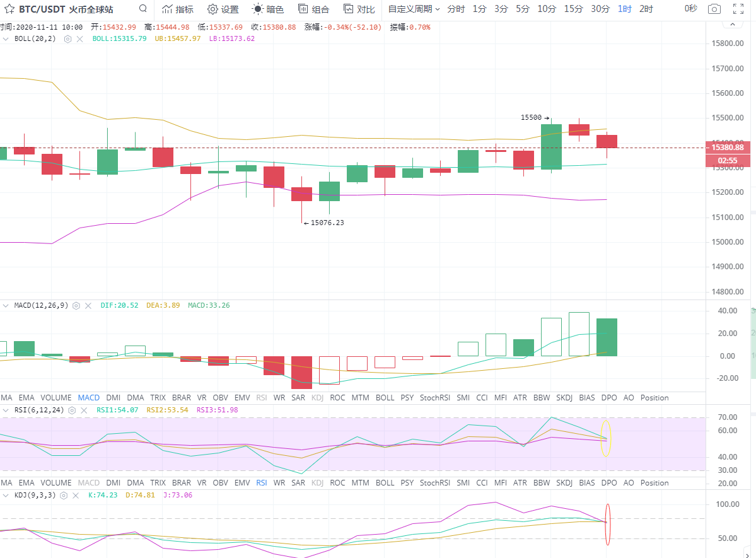
Task: Collapse the BOLL indicator legend chevron
Action: point(6,38)
